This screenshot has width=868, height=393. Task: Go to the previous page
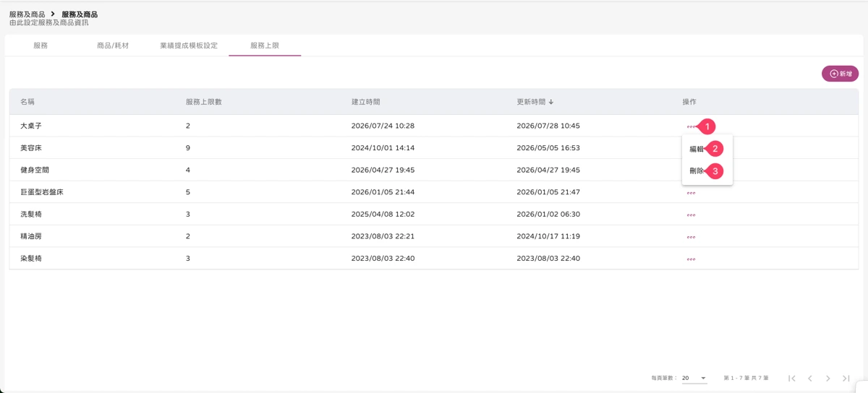810,379
